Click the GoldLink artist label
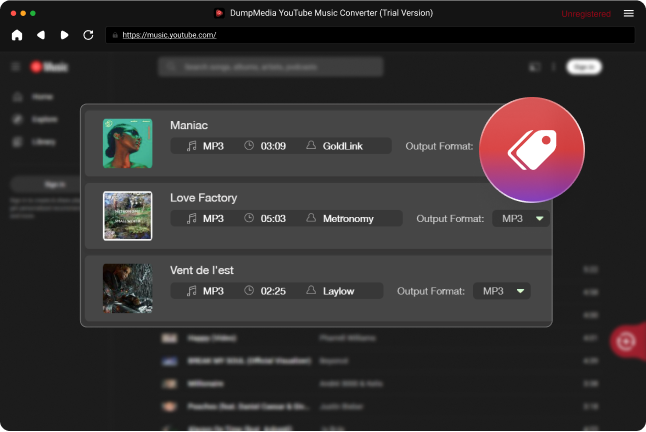Screen dimensions: 646x432 (343, 146)
